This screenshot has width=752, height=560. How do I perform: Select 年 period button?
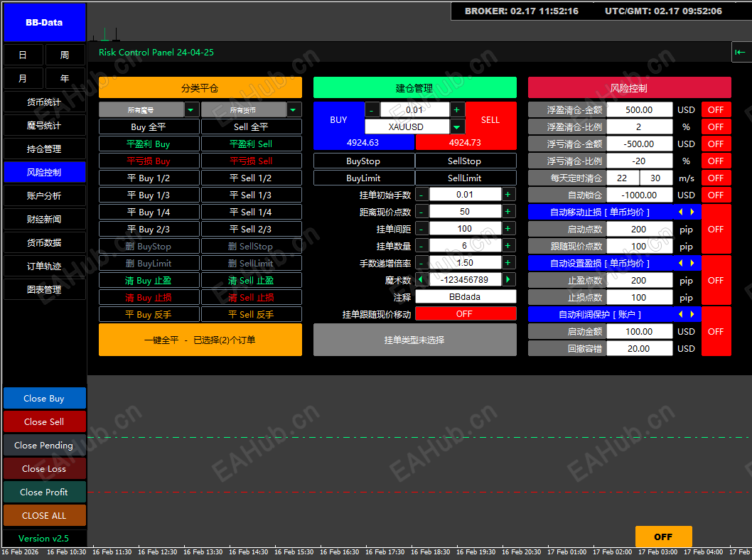click(65, 78)
